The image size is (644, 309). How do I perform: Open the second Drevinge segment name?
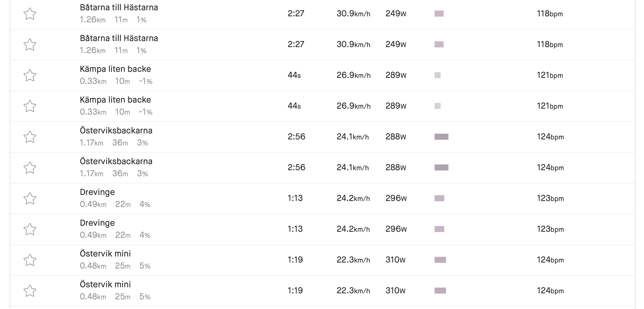[97, 223]
